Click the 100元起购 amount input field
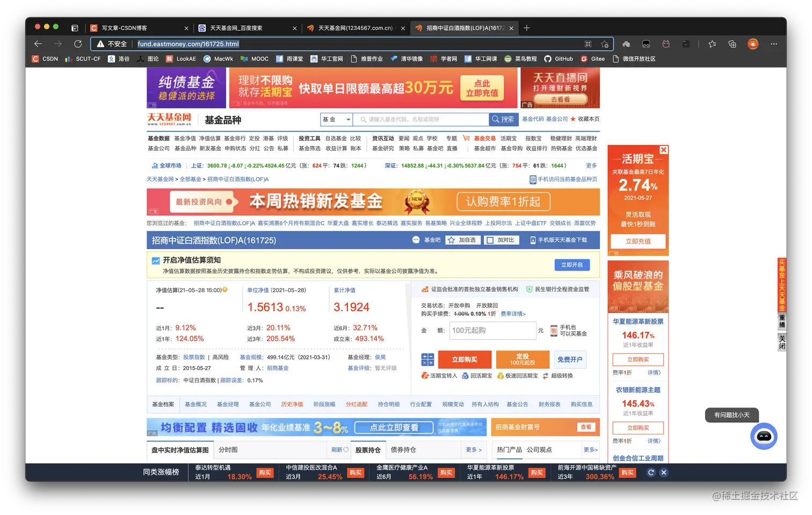This screenshot has width=812, height=515. [x=492, y=331]
